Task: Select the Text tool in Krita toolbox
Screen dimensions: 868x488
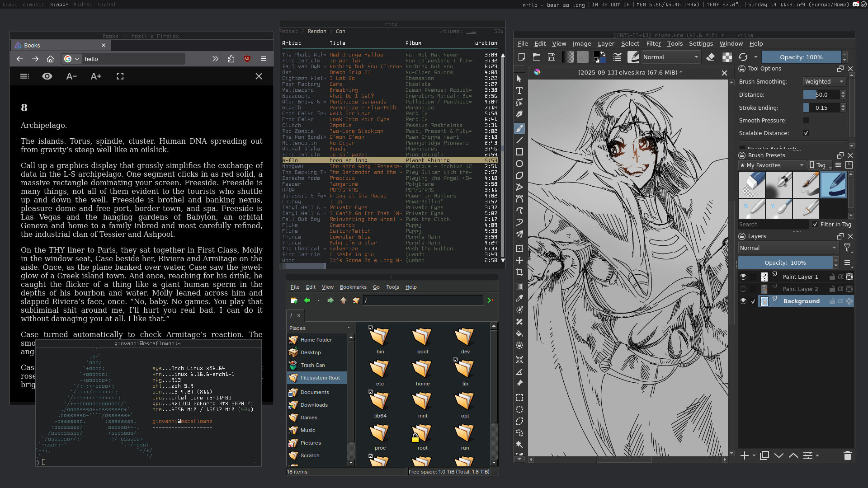Action: pos(519,90)
